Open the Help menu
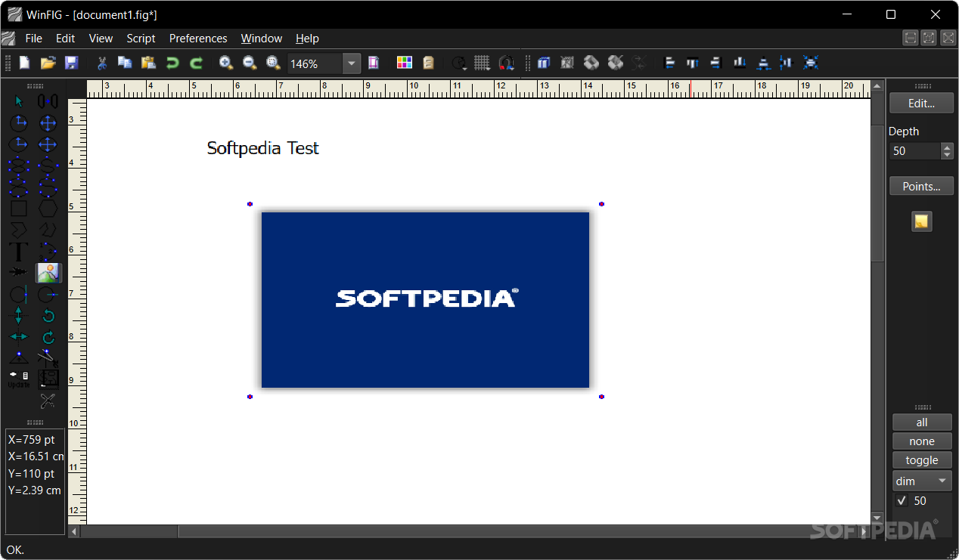This screenshot has width=959, height=560. coord(307,39)
